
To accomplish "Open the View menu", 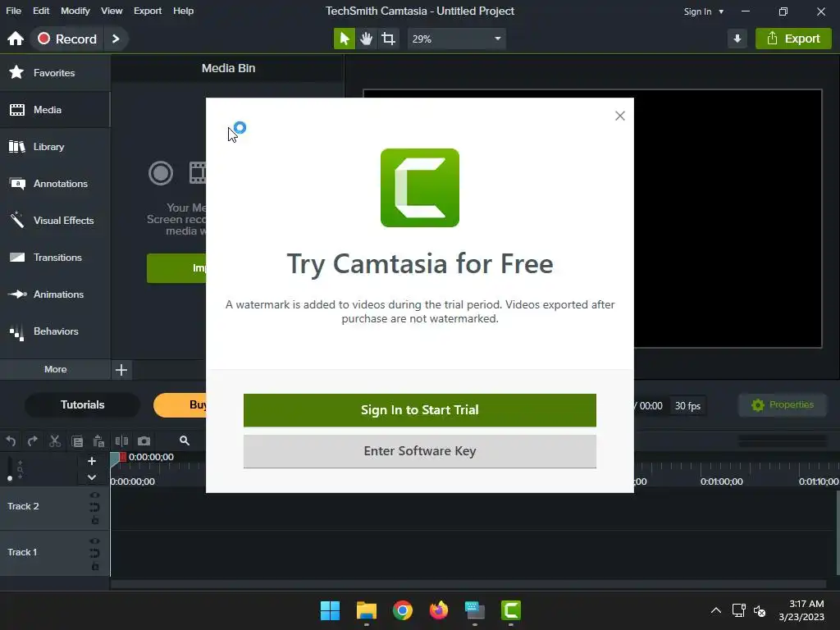I will point(112,11).
